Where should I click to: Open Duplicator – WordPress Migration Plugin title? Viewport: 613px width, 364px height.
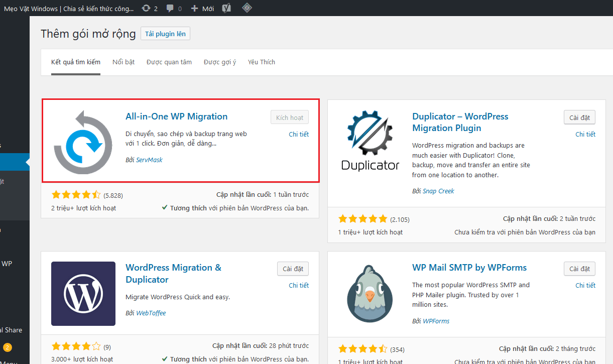[460, 122]
